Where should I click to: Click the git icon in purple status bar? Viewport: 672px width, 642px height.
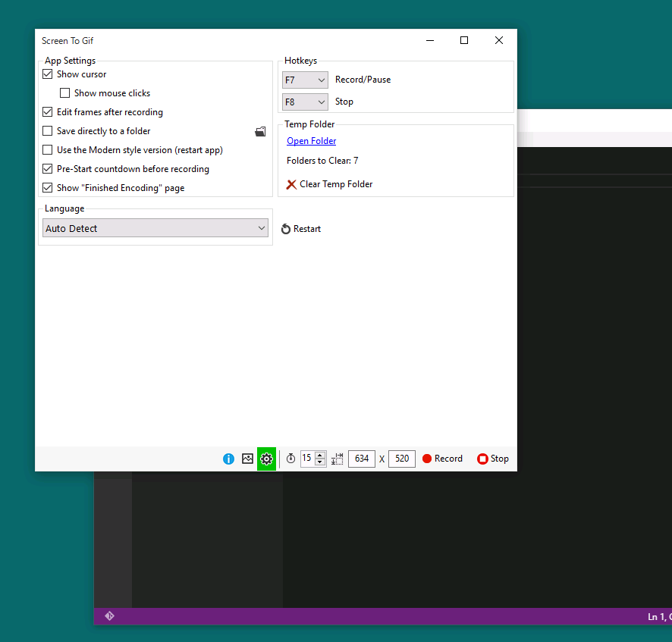pos(110,616)
